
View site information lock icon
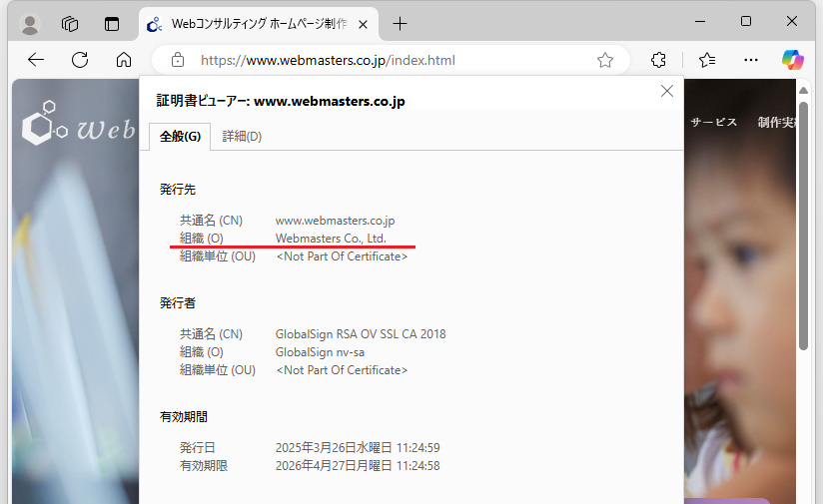[178, 60]
